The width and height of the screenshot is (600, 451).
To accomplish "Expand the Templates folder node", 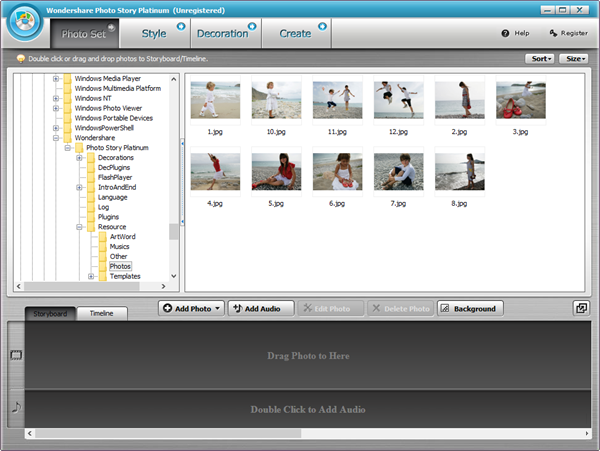I will [x=91, y=276].
